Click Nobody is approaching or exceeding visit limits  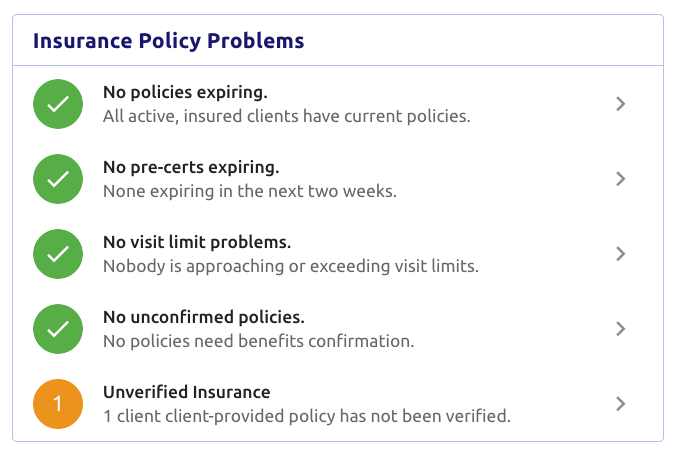click(291, 266)
